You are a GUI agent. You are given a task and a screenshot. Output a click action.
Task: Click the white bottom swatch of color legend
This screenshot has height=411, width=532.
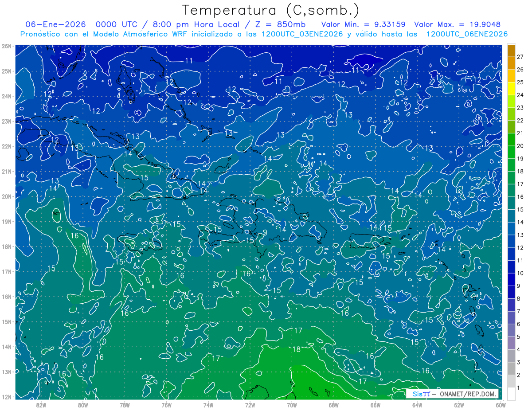click(511, 393)
